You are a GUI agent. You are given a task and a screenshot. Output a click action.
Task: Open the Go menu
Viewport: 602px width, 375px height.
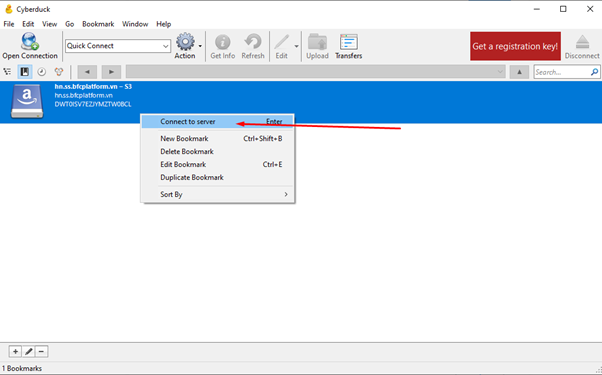coord(69,24)
